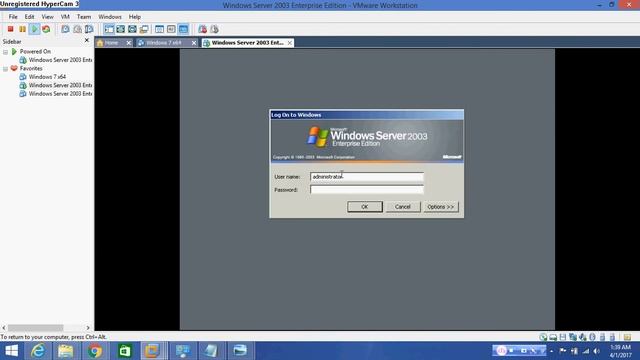
Task: Click the first hard disk status bar icon
Action: point(543,337)
